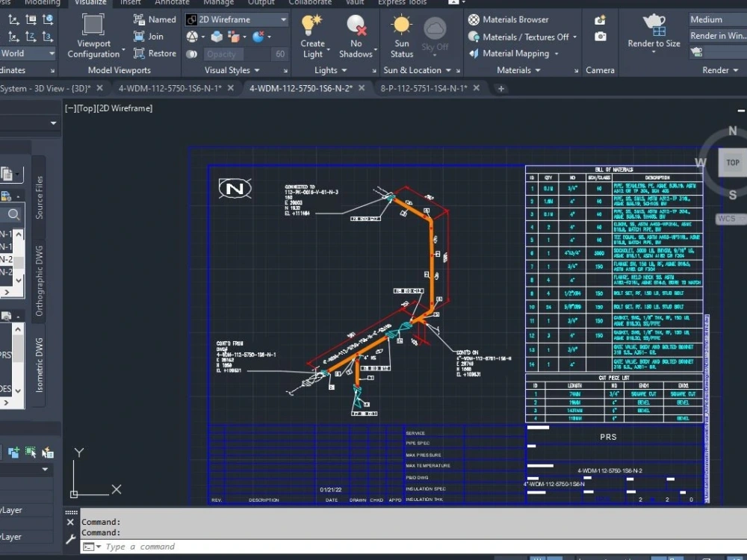Open the Manage ribbon tab

pyautogui.click(x=218, y=2)
